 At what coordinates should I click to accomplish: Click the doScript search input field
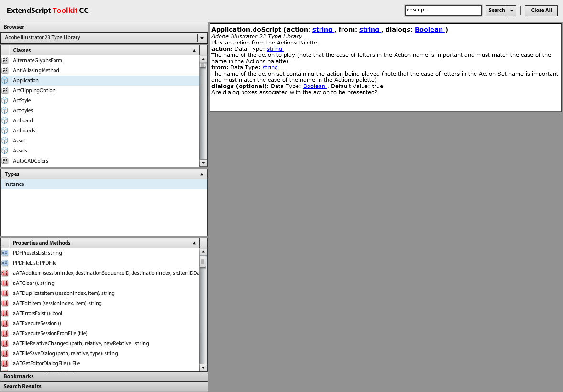[443, 11]
